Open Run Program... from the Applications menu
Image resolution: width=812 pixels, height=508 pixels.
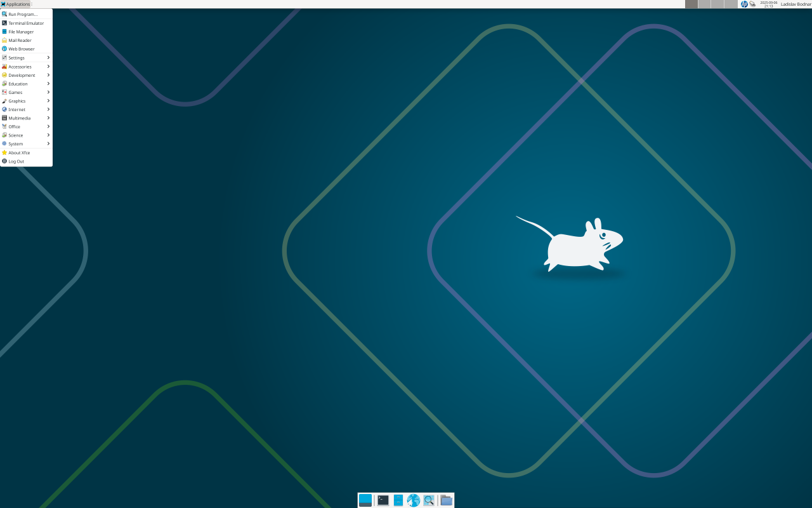click(x=26, y=14)
